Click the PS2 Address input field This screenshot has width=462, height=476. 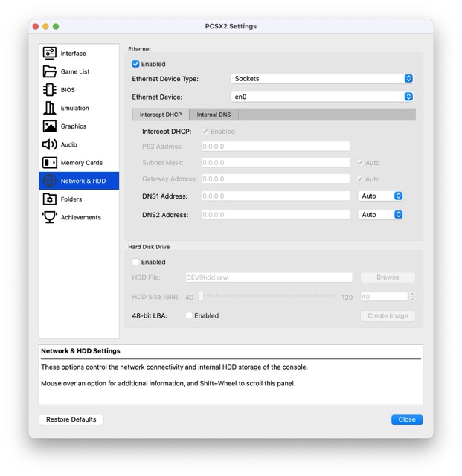click(276, 147)
